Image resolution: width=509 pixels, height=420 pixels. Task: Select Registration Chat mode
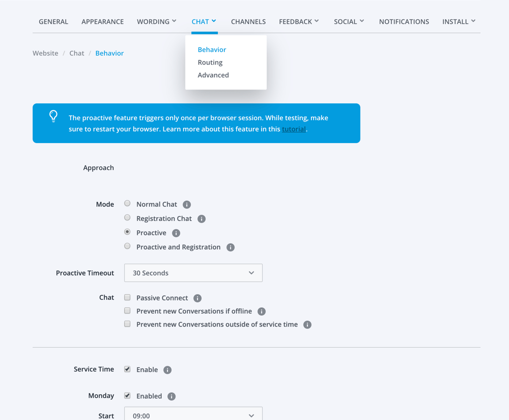click(x=127, y=217)
